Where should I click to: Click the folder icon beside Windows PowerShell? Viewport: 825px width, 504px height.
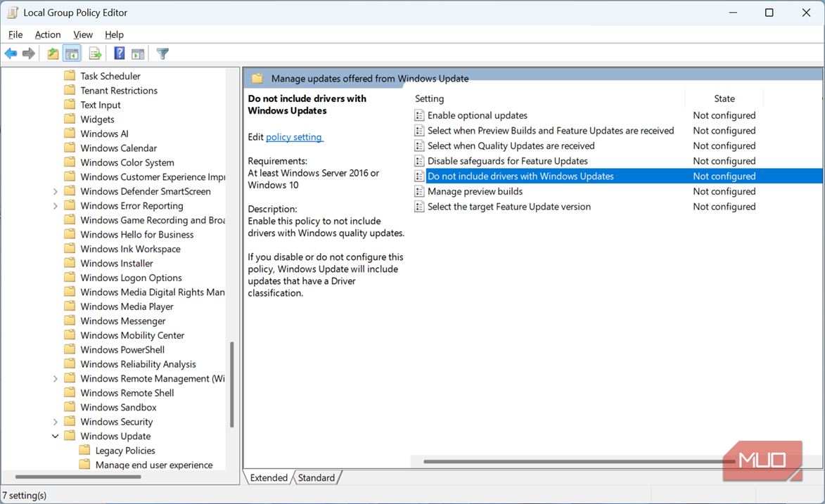(70, 349)
